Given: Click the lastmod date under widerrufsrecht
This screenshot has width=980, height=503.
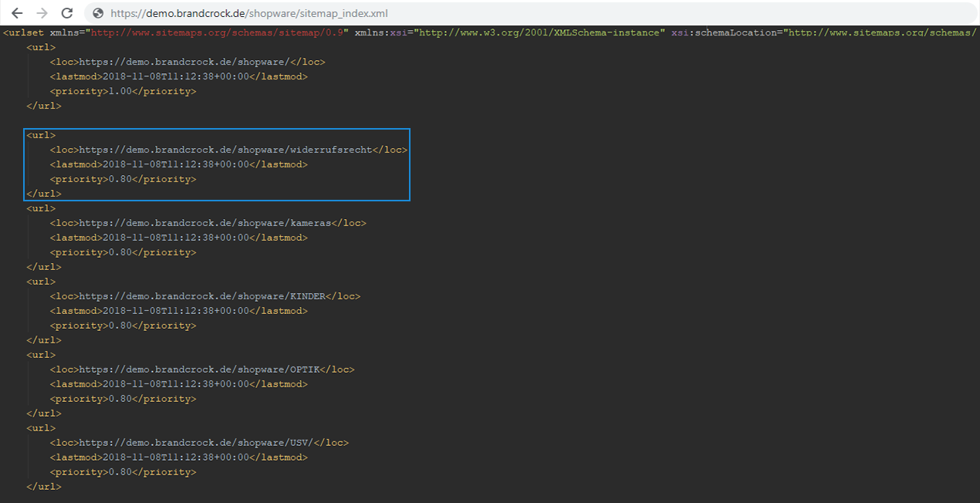Looking at the screenshot, I should pos(176,164).
